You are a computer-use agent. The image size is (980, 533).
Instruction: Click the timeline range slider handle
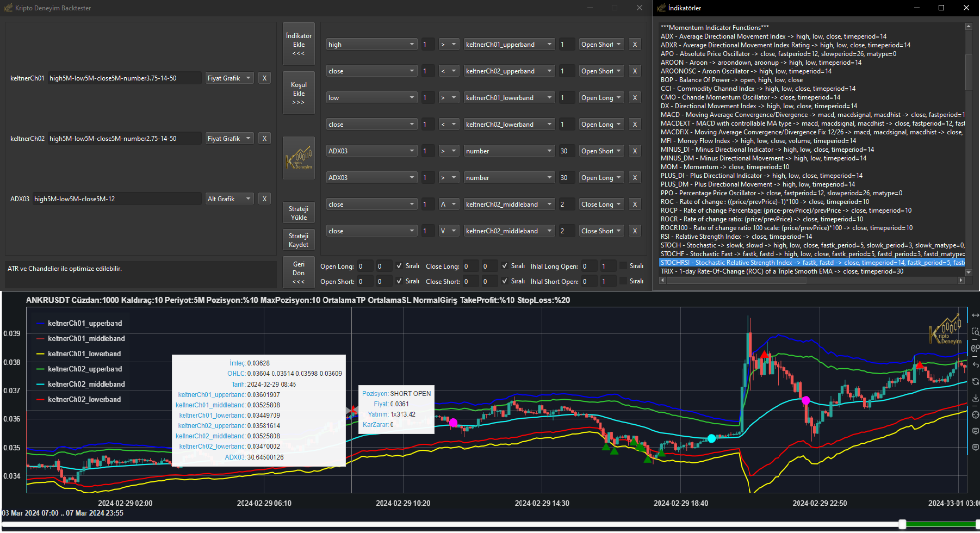point(902,524)
